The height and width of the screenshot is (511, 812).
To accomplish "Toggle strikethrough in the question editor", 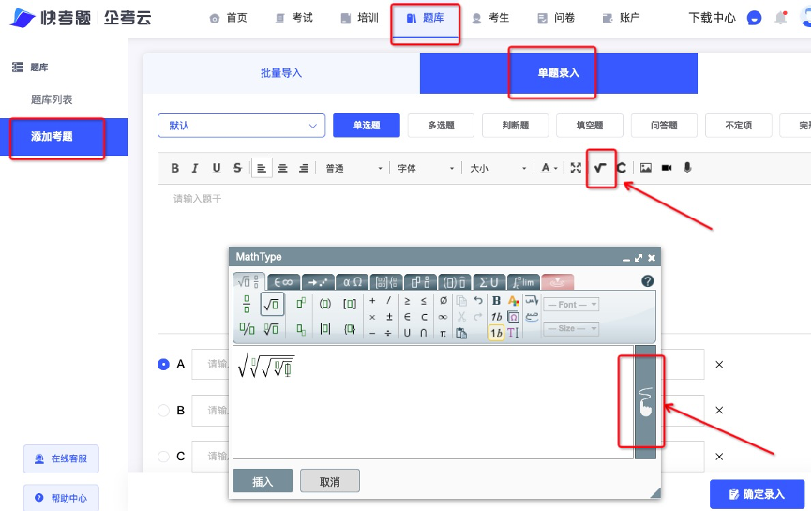I will (x=237, y=168).
